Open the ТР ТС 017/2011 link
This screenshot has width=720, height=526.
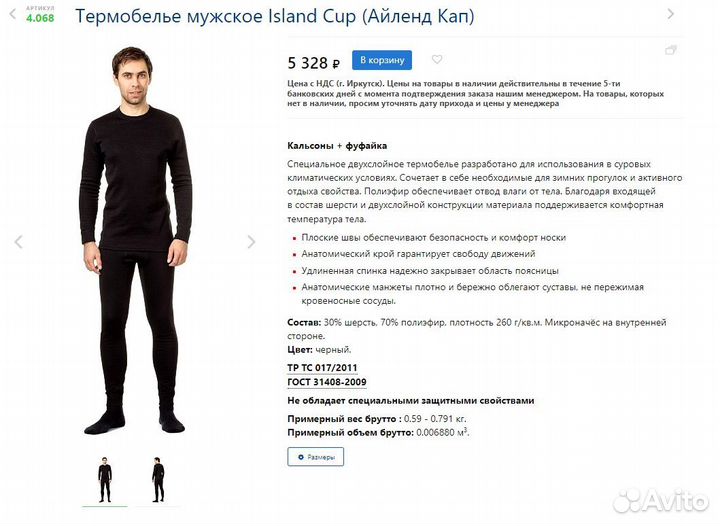click(x=322, y=368)
